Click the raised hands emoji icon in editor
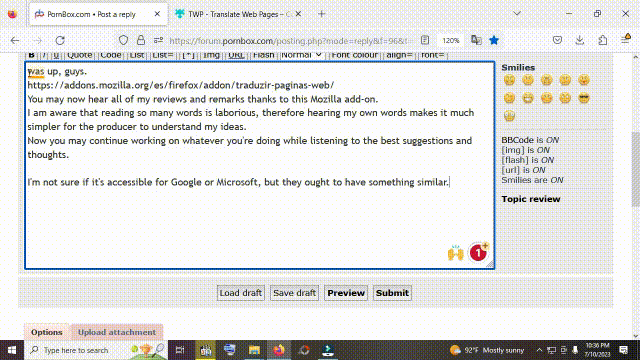 point(456,253)
